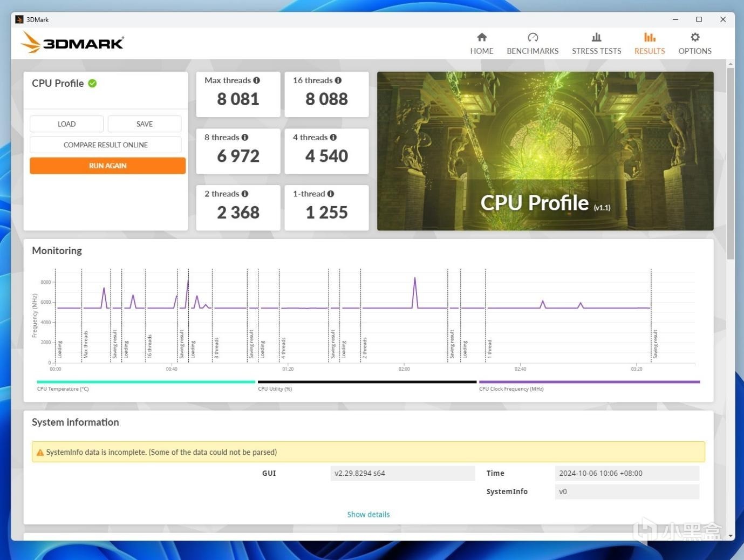Click the 4 threads score 4 540
744x560 pixels.
pyautogui.click(x=326, y=156)
